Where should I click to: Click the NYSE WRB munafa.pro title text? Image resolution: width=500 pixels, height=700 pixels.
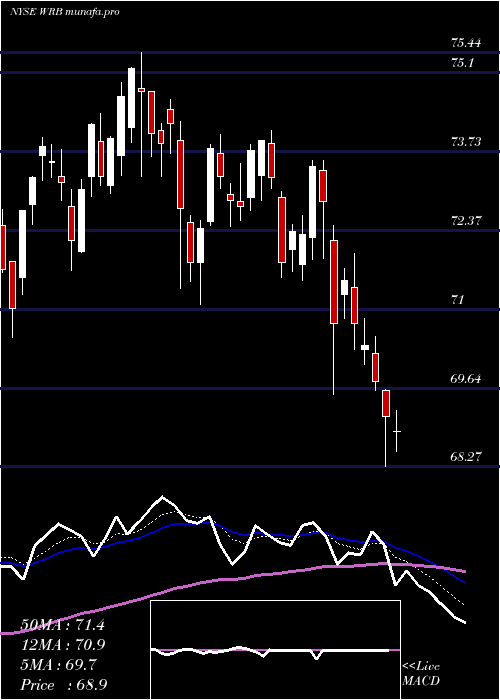[65, 12]
